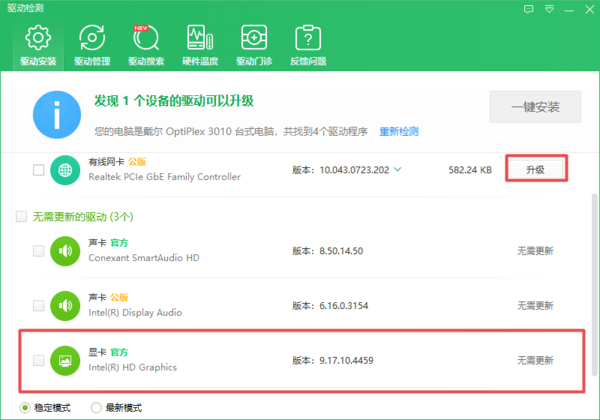Check the Intel(R) Display Audio checkbox
Screen dimensions: 600x420
click(38, 305)
